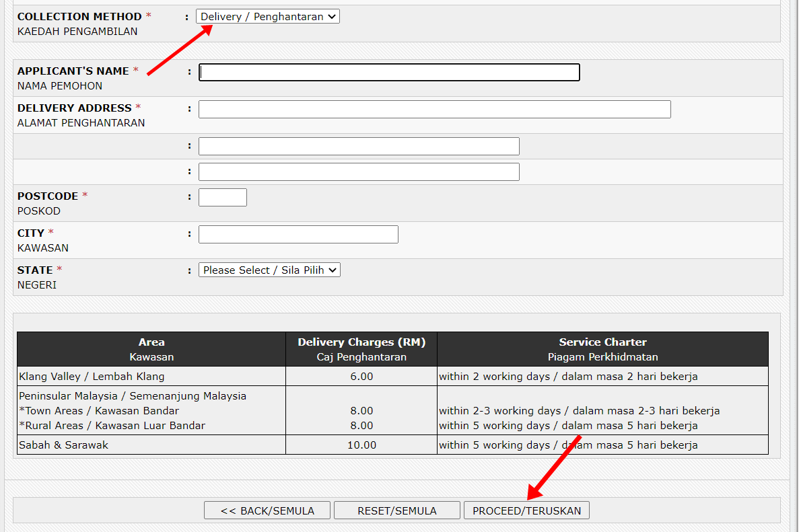Click the 10.00 delivery charge cell

point(361,445)
